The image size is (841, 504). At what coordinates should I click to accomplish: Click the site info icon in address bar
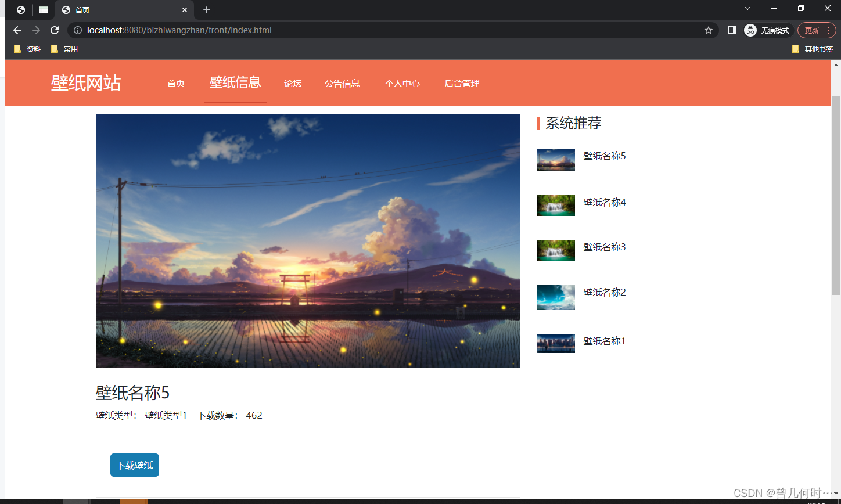(x=78, y=30)
